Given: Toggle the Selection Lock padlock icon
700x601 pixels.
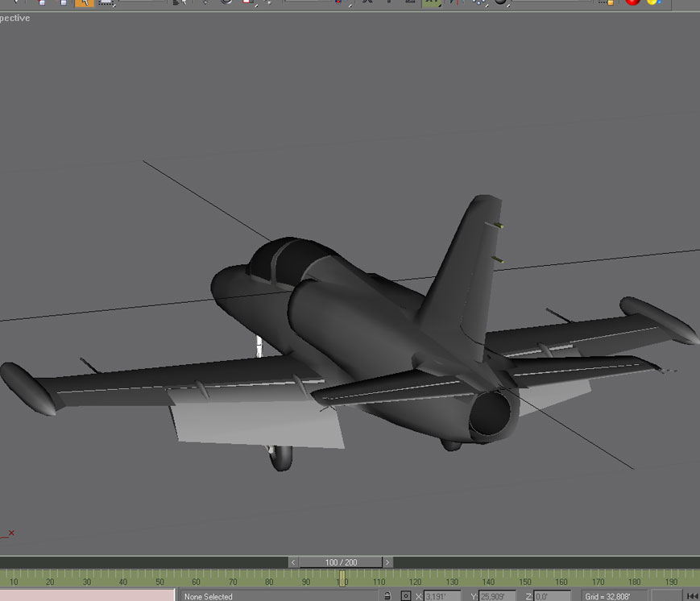Looking at the screenshot, I should click(x=387, y=595).
